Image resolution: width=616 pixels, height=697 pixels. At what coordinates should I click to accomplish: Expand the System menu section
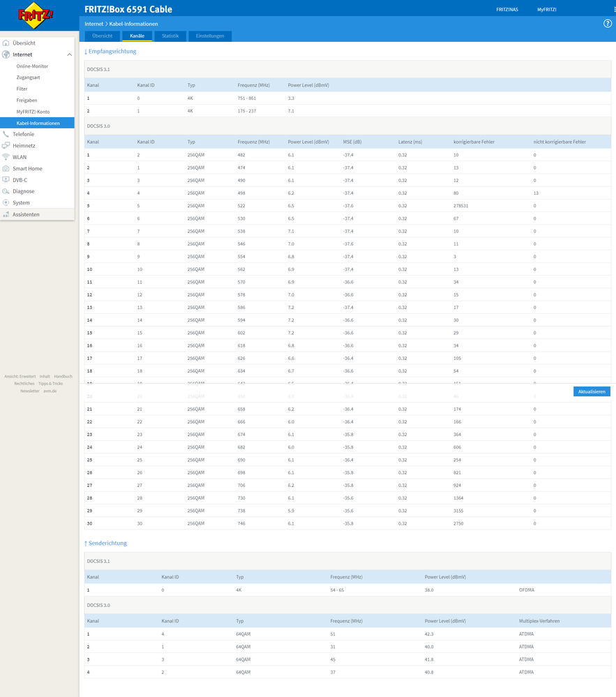(x=21, y=202)
